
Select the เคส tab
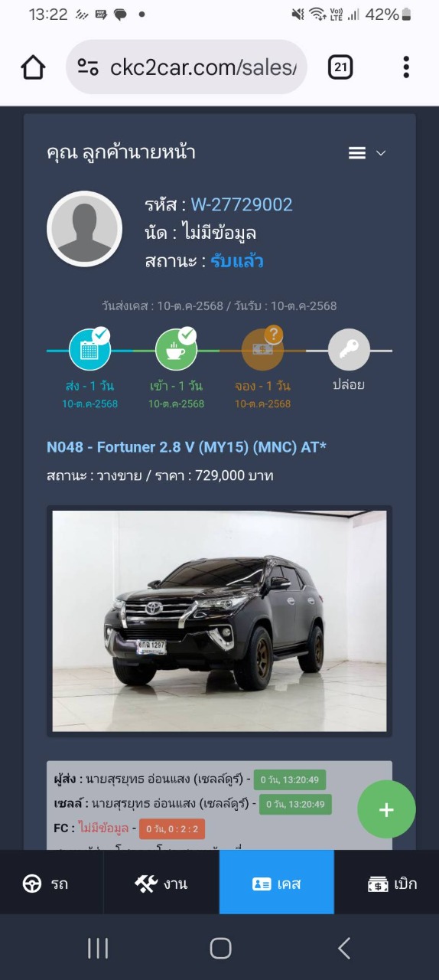click(277, 883)
